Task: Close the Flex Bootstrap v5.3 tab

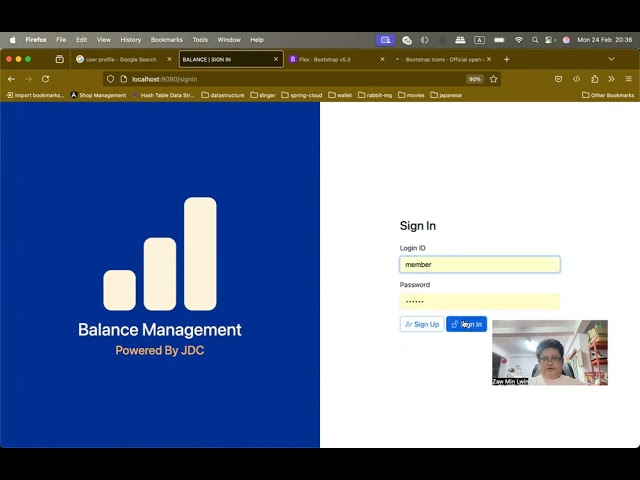Action: click(382, 59)
